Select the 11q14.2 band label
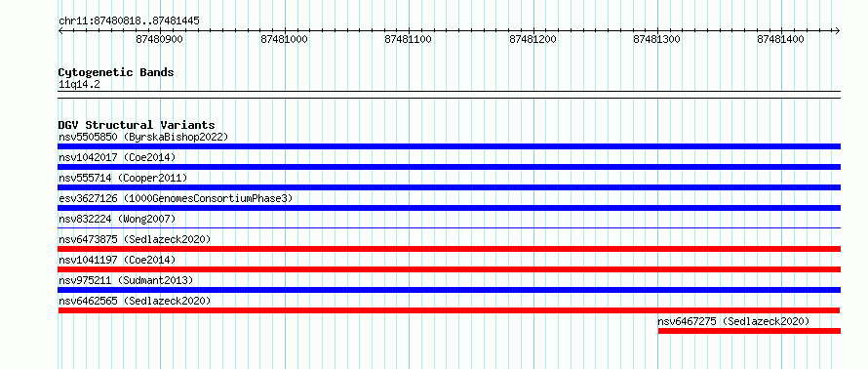The height and width of the screenshot is (369, 868). tap(79, 85)
